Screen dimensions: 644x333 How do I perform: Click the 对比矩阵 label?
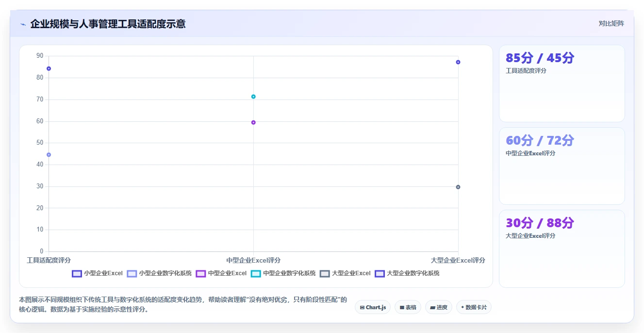point(611,23)
